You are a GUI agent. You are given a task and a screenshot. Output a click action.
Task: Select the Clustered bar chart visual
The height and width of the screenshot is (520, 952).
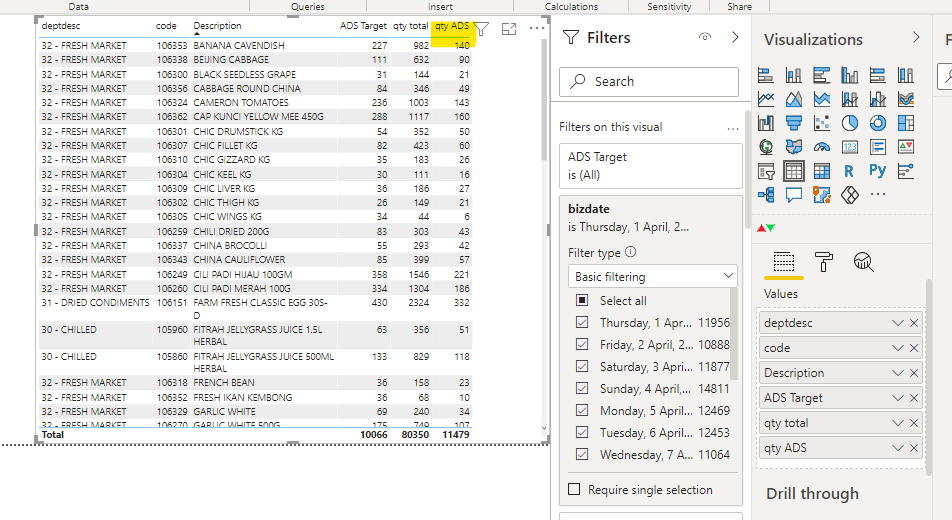point(821,75)
